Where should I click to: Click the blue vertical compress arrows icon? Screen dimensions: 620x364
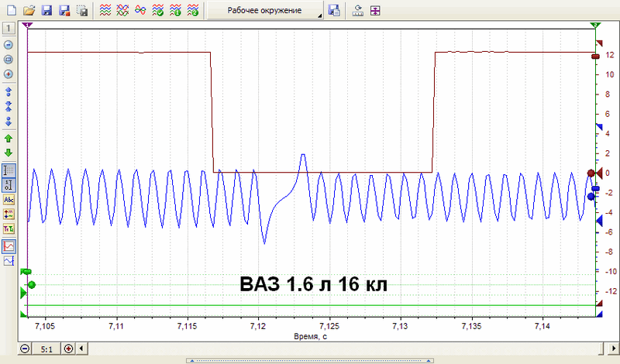[x=9, y=106]
